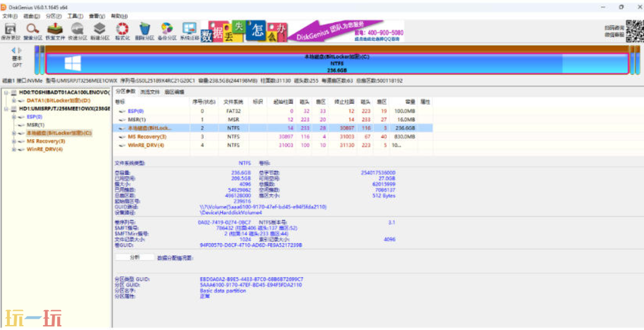The height and width of the screenshot is (330, 644).
Task: Click the drive icon beside ESP(0) in the table
Action: 122,111
